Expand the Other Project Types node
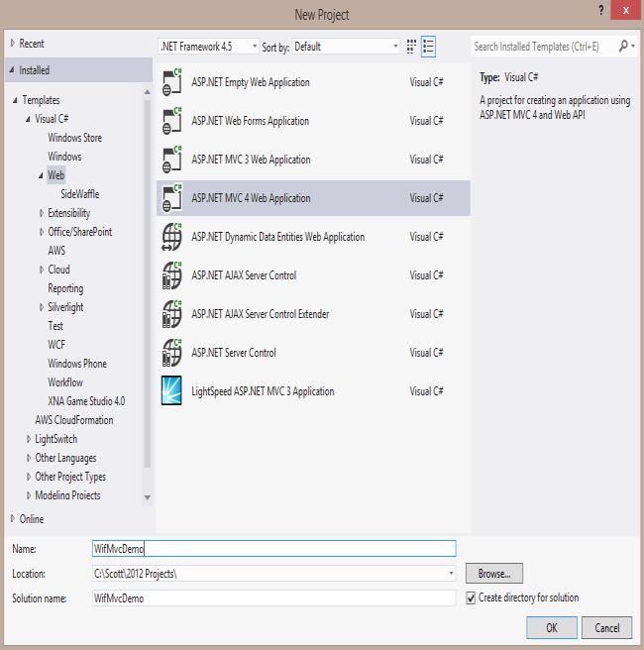The image size is (644, 650). 28,477
